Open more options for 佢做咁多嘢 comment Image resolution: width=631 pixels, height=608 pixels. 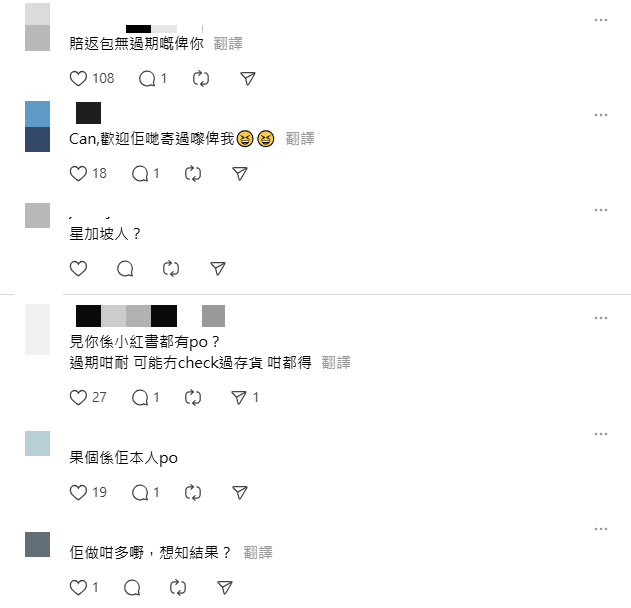(x=600, y=529)
